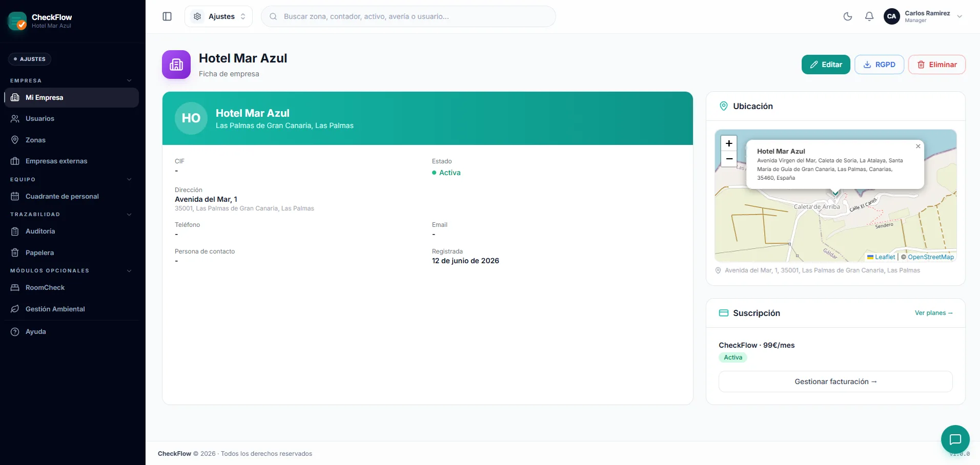The width and height of the screenshot is (980, 465).
Task: Collapse the TRAZABILIDAD sidebar section
Action: (129, 214)
